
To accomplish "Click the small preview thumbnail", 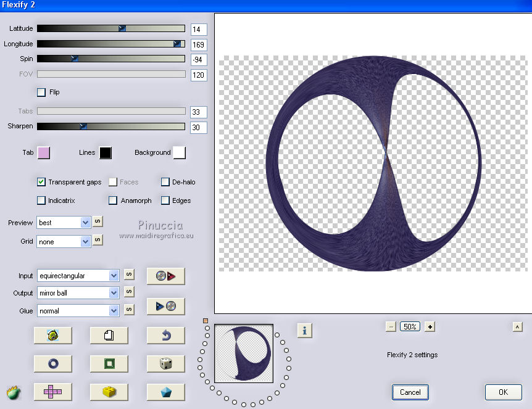I will pos(244,353).
